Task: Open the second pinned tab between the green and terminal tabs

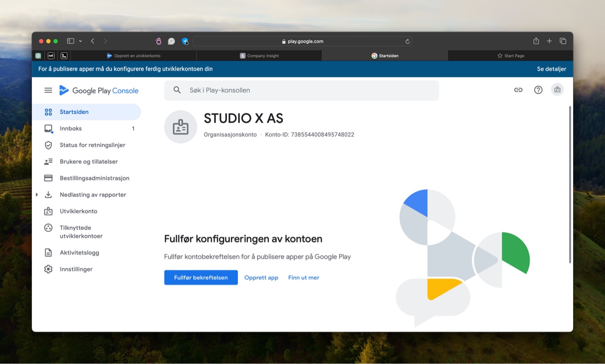Action: pyautogui.click(x=51, y=56)
